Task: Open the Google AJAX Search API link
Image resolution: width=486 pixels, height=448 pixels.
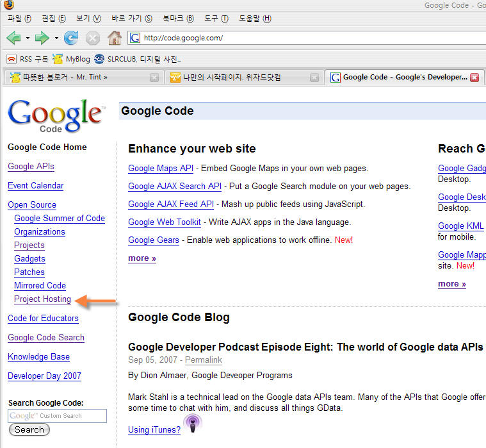Action: (175, 187)
